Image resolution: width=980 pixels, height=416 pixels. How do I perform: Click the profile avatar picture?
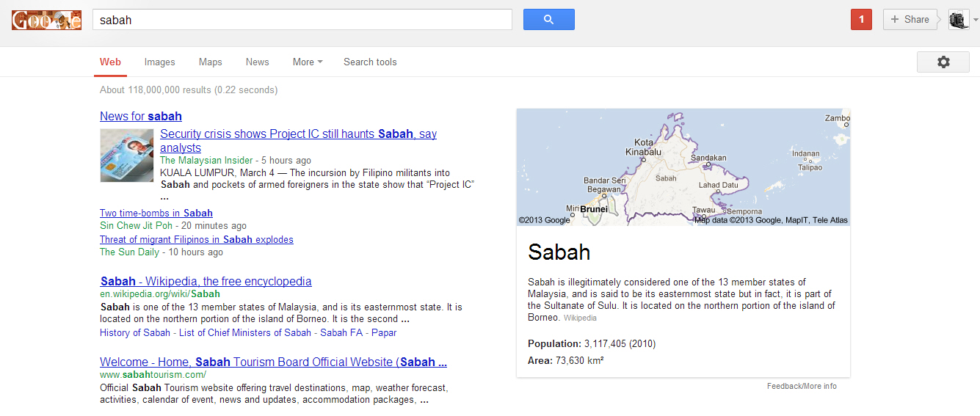pyautogui.click(x=958, y=20)
